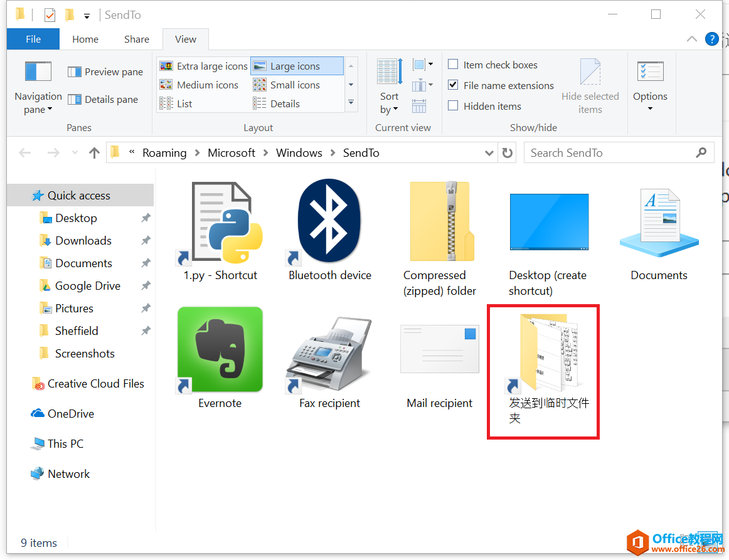
Task: Open the File menu tab
Action: [x=33, y=39]
